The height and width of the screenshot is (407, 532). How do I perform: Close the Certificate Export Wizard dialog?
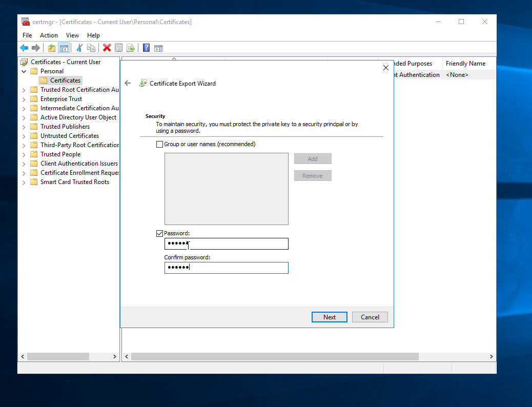386,68
